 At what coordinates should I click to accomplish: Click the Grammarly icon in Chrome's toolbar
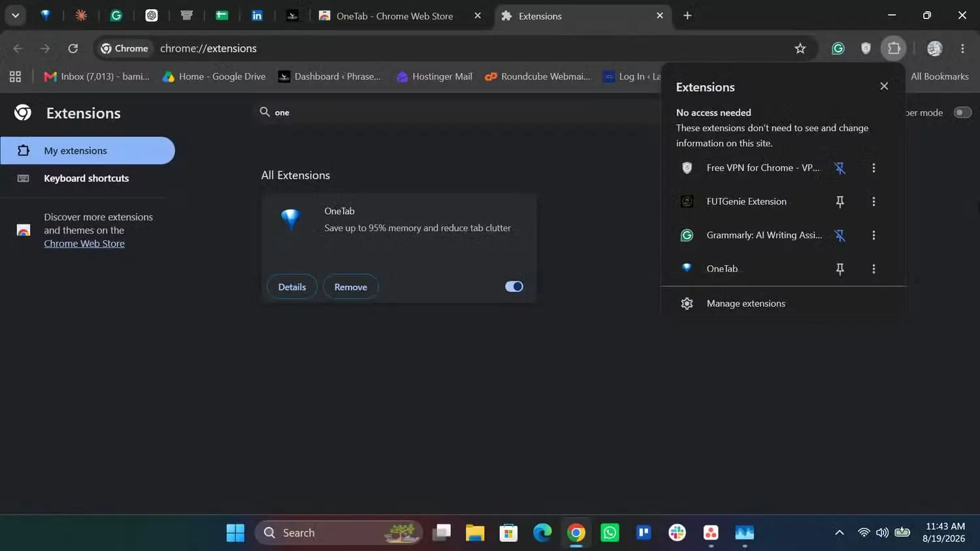click(838, 48)
